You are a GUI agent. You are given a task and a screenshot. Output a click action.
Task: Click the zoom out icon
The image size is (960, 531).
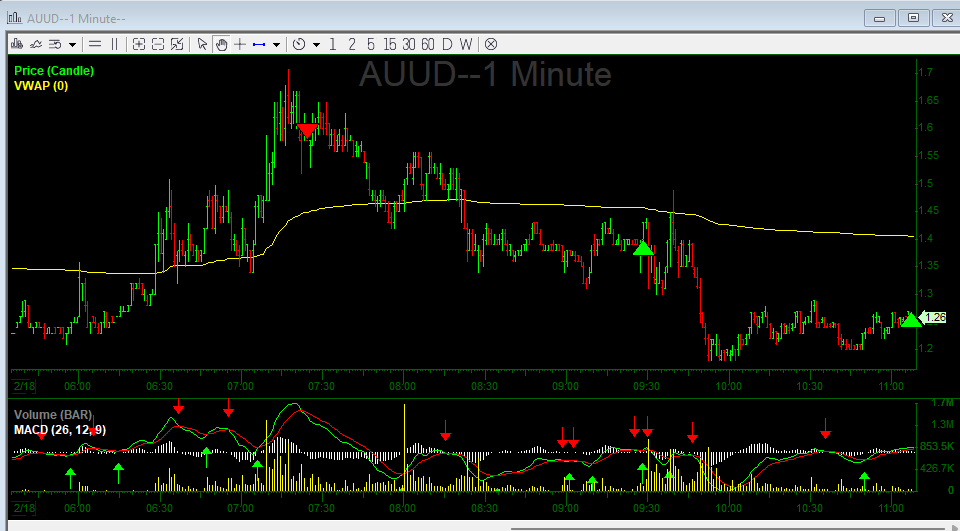tap(158, 44)
